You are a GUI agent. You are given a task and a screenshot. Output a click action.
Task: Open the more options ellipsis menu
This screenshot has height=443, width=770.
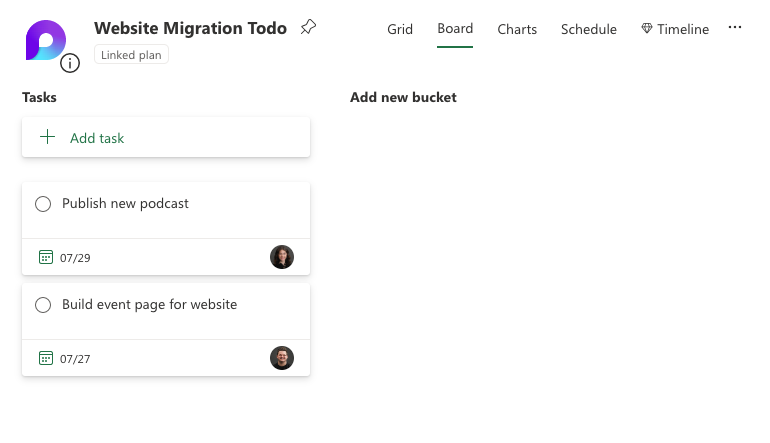coord(735,28)
